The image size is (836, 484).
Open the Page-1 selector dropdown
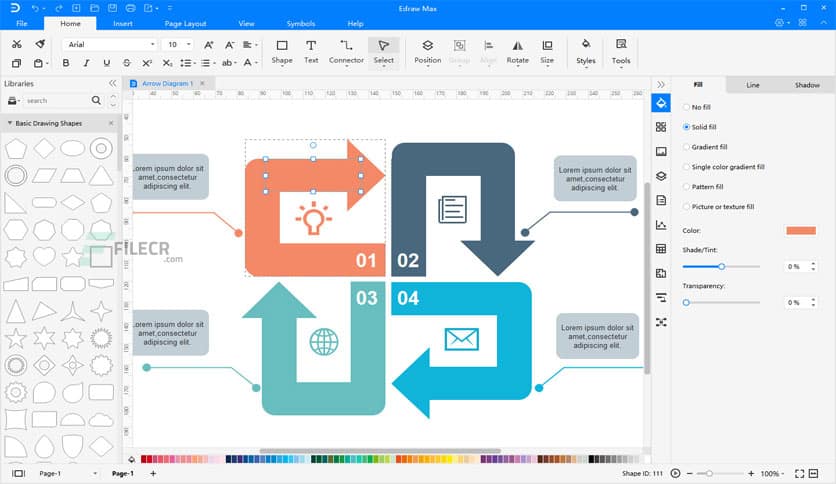click(95, 473)
